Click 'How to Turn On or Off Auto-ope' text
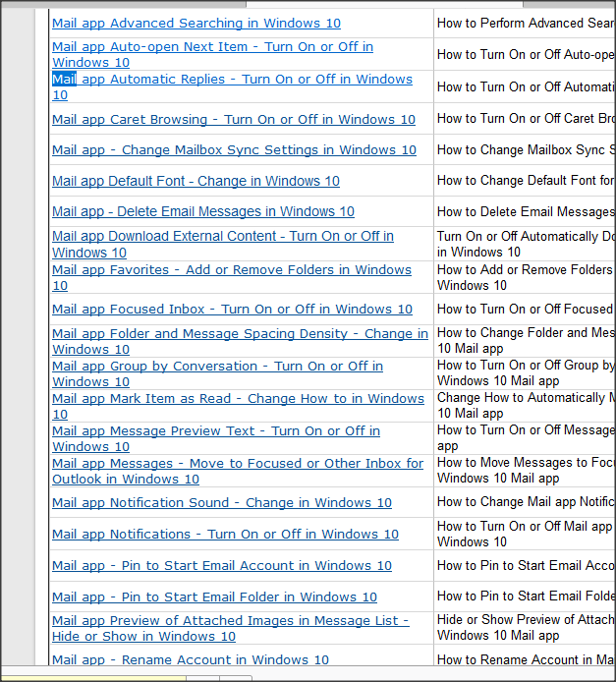Image resolution: width=616 pixels, height=682 pixels. (526, 54)
